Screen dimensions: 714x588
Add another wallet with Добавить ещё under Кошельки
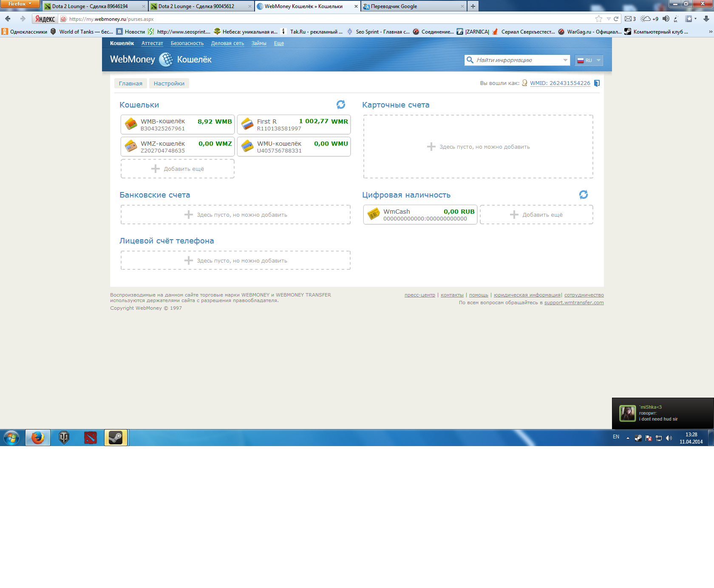pos(178,169)
